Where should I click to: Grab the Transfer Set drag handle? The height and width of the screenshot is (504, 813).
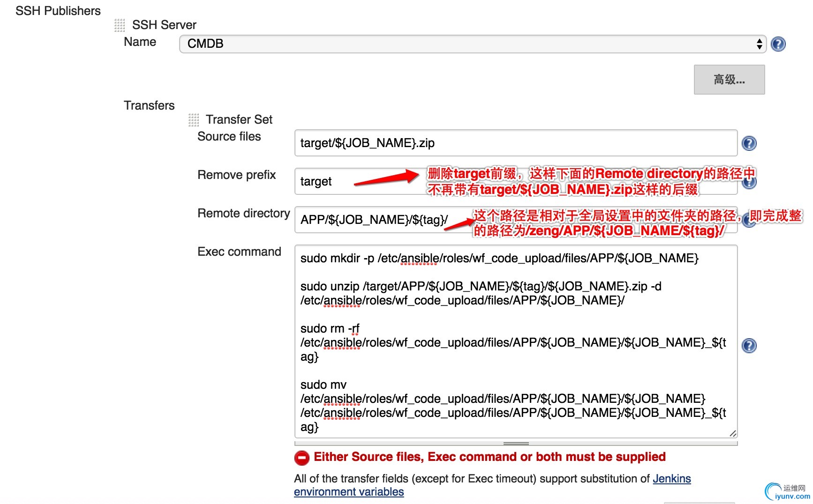pyautogui.click(x=194, y=120)
